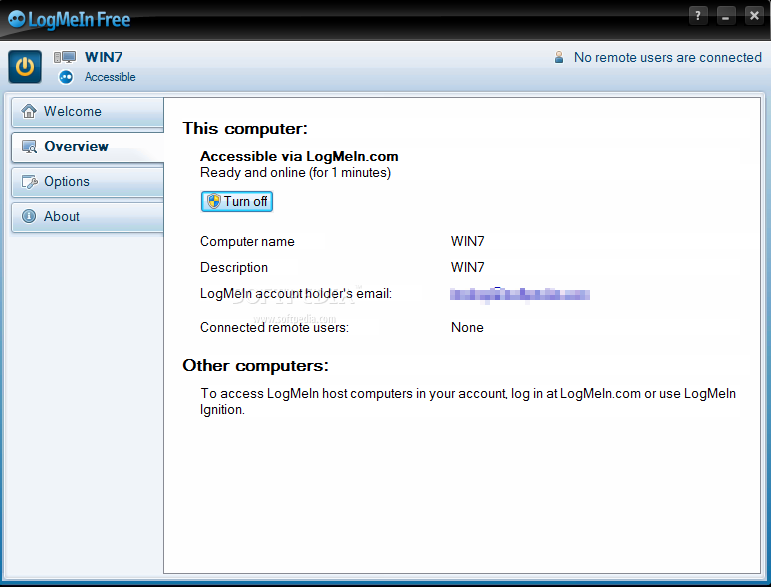771x587 pixels.
Task: Click 'Accessible via LogMeIn.com' heading
Action: coord(299,156)
